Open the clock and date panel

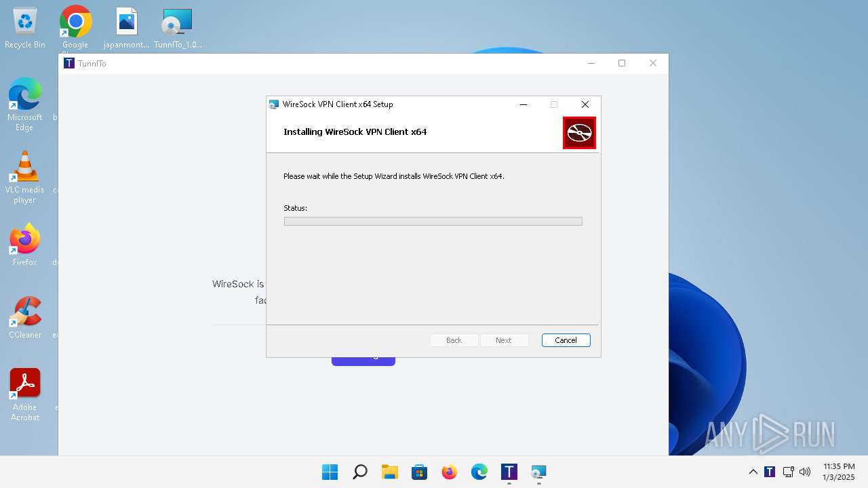(839, 472)
